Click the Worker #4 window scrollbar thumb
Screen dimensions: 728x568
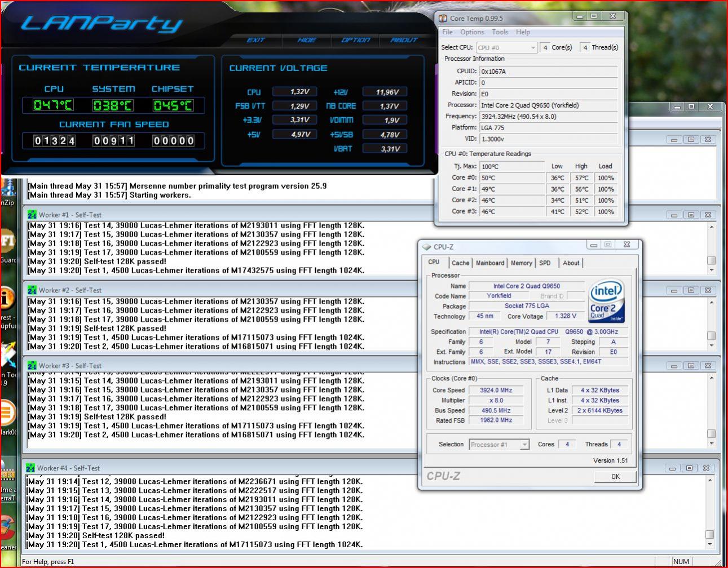(709, 534)
